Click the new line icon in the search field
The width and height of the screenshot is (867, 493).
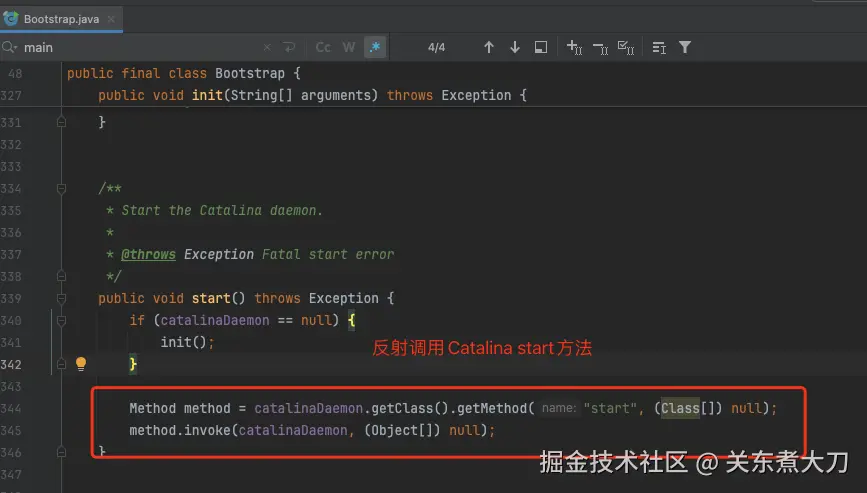pyautogui.click(x=289, y=48)
